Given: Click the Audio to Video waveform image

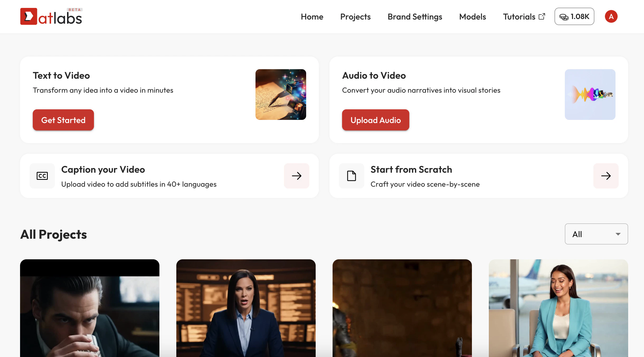Looking at the screenshot, I should click(x=590, y=95).
